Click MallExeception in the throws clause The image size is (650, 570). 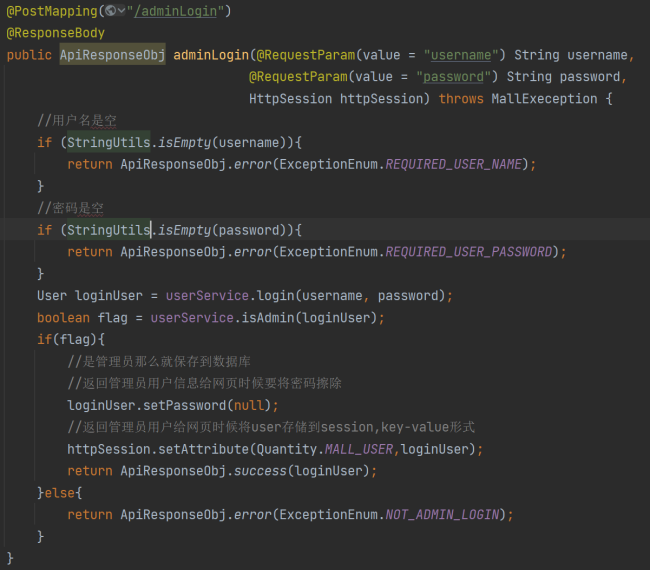(x=544, y=99)
